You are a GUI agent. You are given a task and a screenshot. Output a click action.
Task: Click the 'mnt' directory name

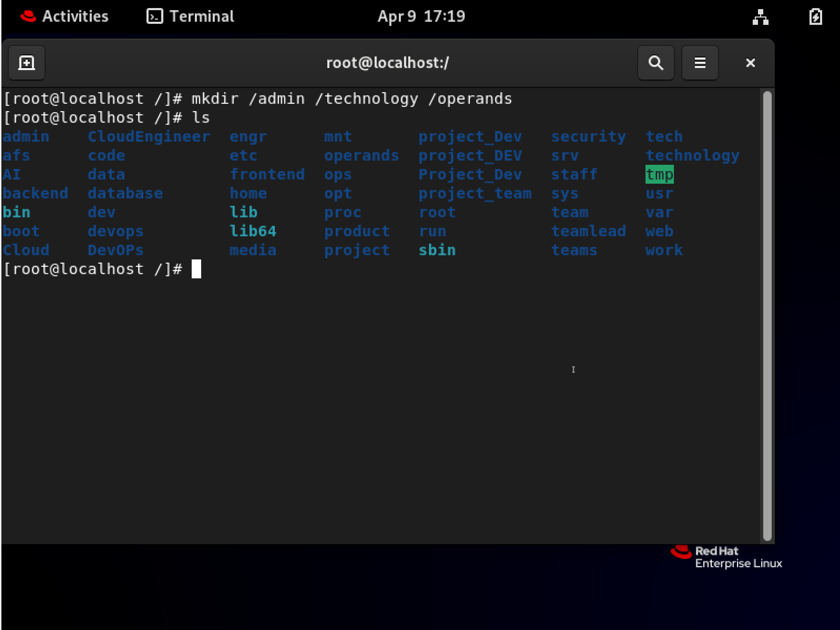[x=338, y=137]
